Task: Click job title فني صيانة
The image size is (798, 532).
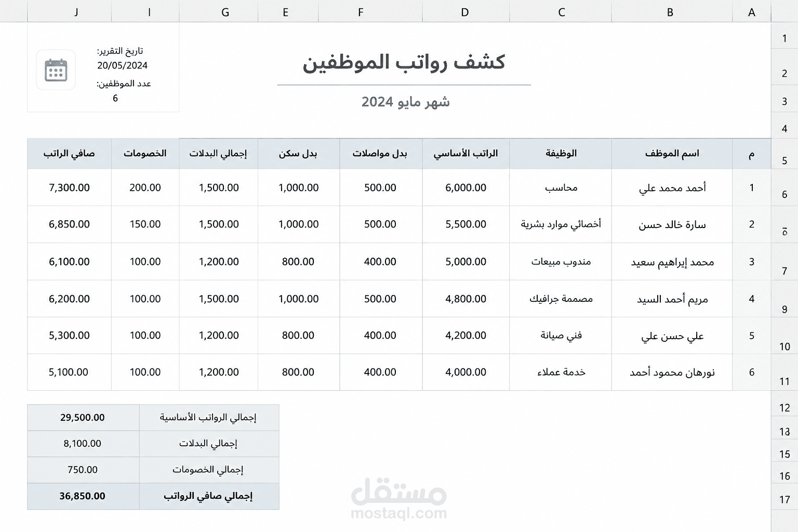Action: tap(561, 335)
